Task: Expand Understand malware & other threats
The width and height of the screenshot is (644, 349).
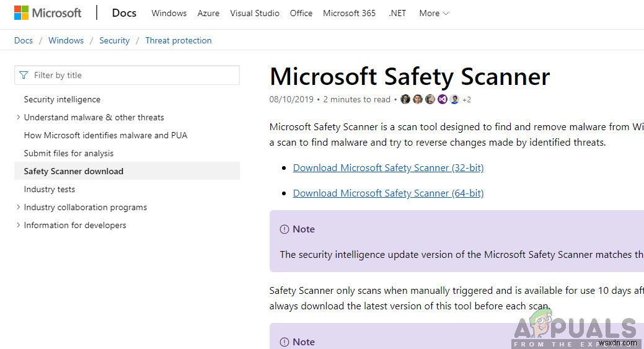Action: [x=18, y=117]
